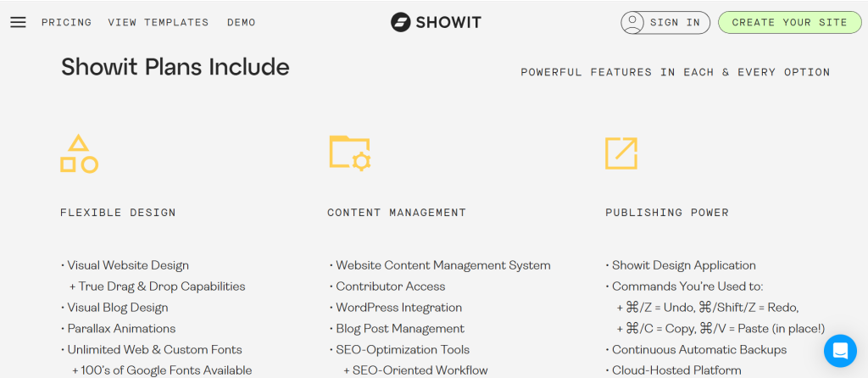Open the hamburger menu icon
The height and width of the screenshot is (378, 868).
click(x=19, y=22)
